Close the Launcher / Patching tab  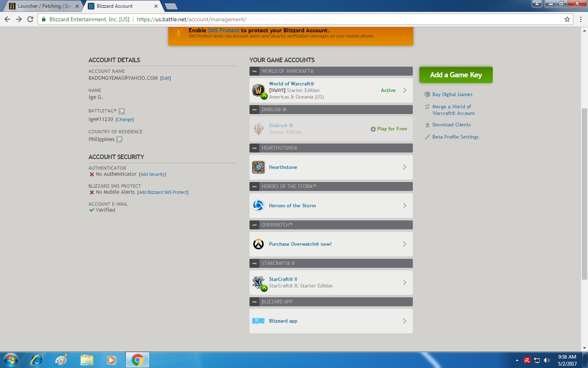point(77,6)
